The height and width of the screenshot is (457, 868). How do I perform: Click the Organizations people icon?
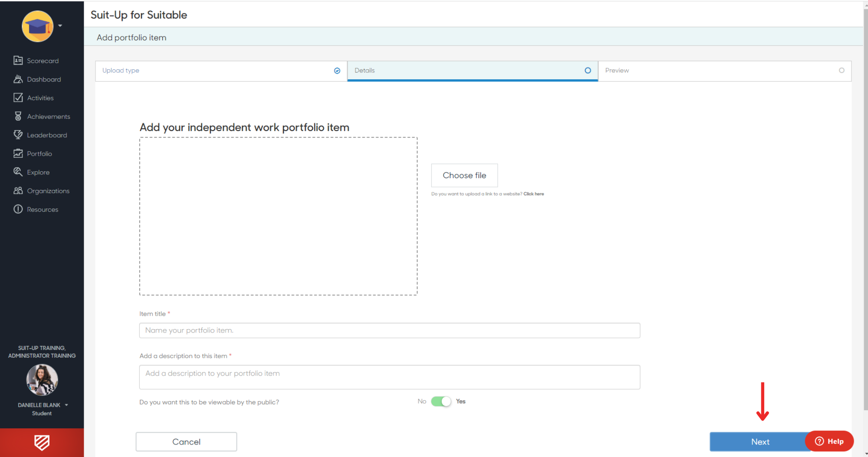coord(18,190)
